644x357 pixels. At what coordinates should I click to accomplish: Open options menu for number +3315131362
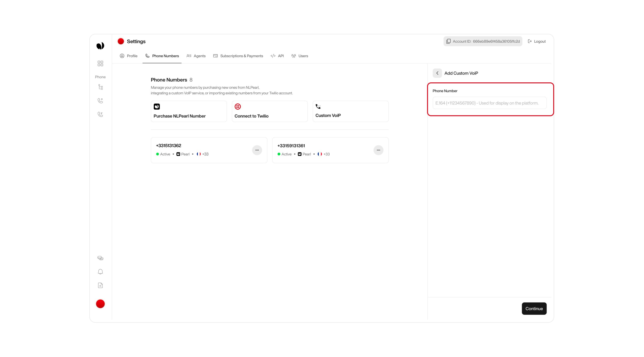click(257, 150)
